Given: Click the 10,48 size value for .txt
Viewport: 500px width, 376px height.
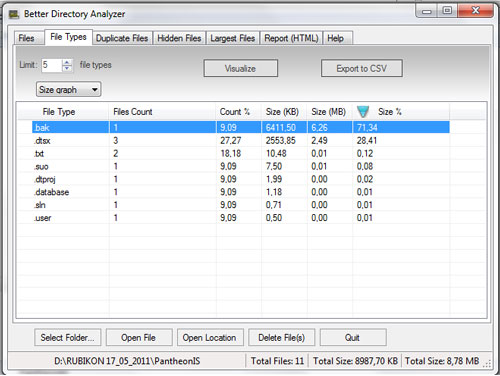Looking at the screenshot, I should pyautogui.click(x=276, y=153).
